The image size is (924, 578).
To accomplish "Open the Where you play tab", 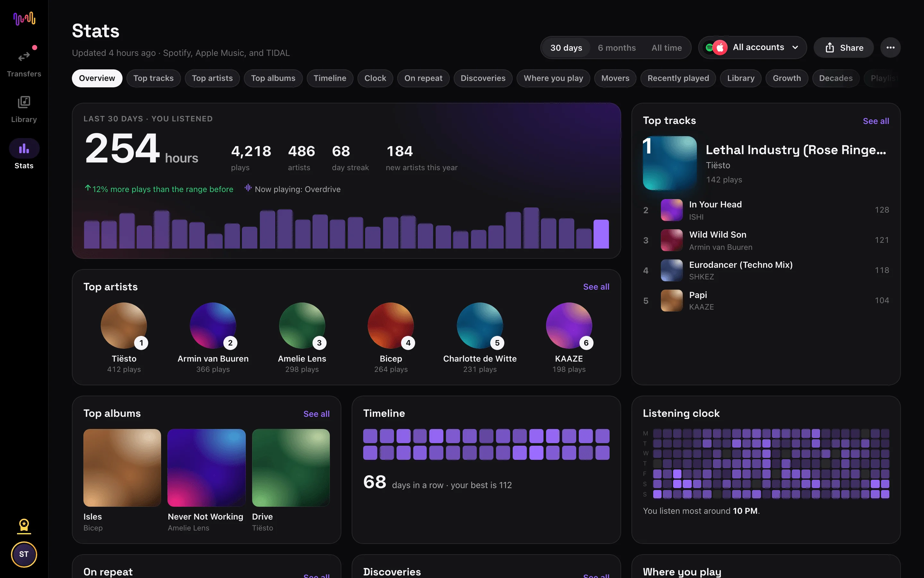I will point(553,78).
